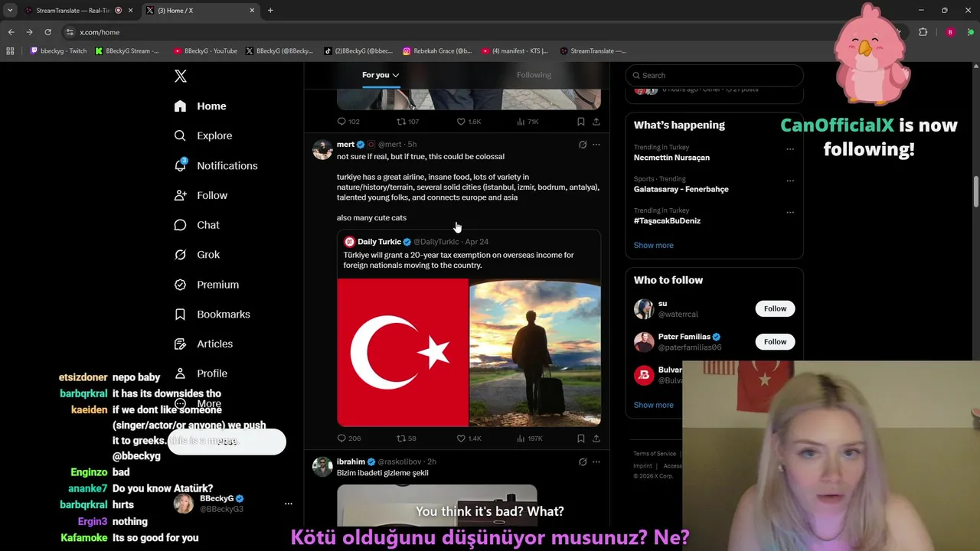
Task: Open more options on ibrahim's post
Action: click(x=596, y=462)
